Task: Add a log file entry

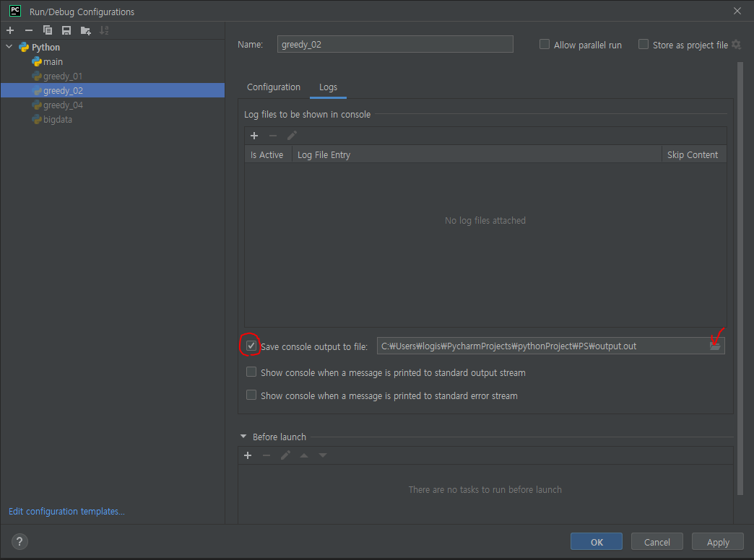Action: [x=254, y=136]
